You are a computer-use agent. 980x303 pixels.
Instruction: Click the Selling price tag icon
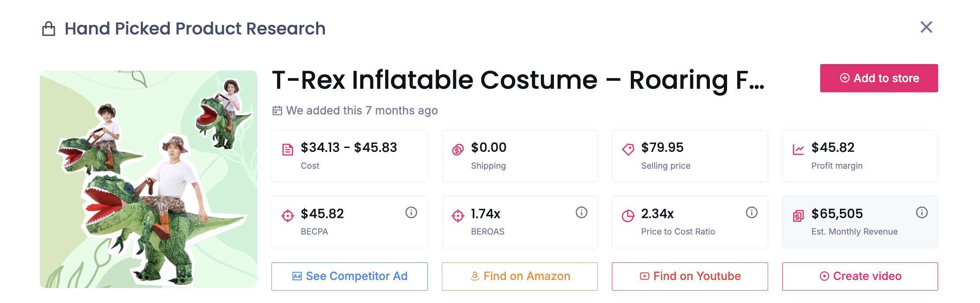(628, 149)
